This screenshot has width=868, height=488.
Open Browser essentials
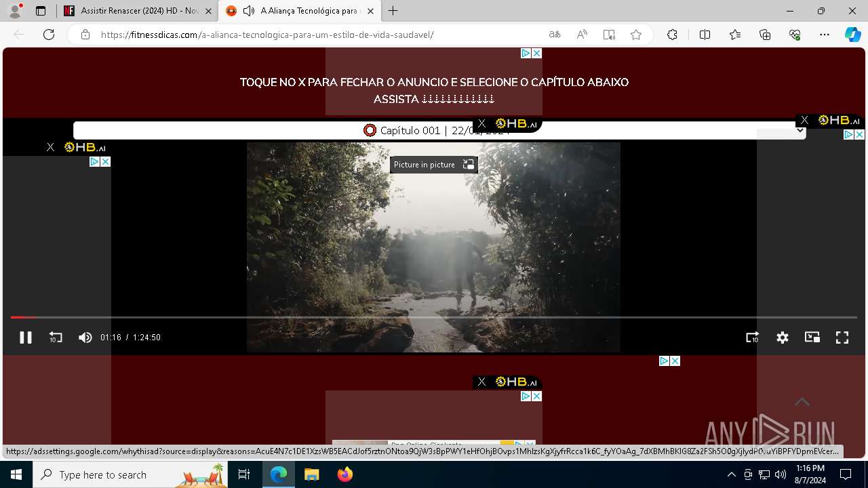795,35
